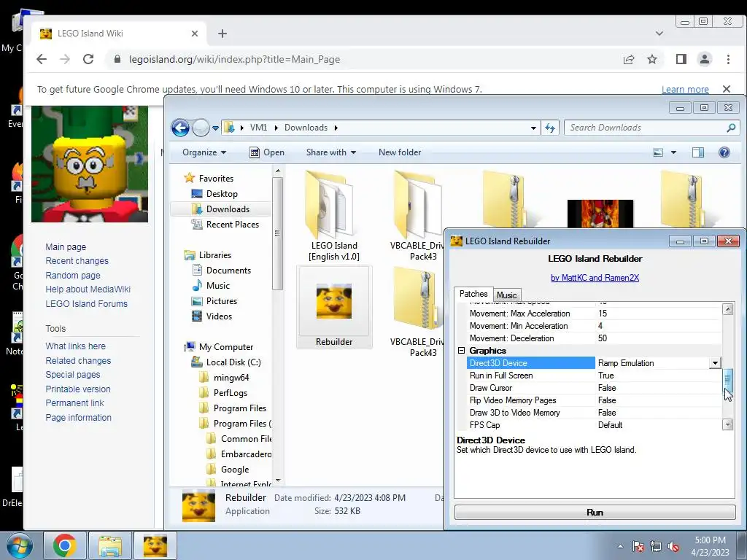Open the Random page wiki link
Viewport: 747px width, 560px height.
click(x=73, y=275)
